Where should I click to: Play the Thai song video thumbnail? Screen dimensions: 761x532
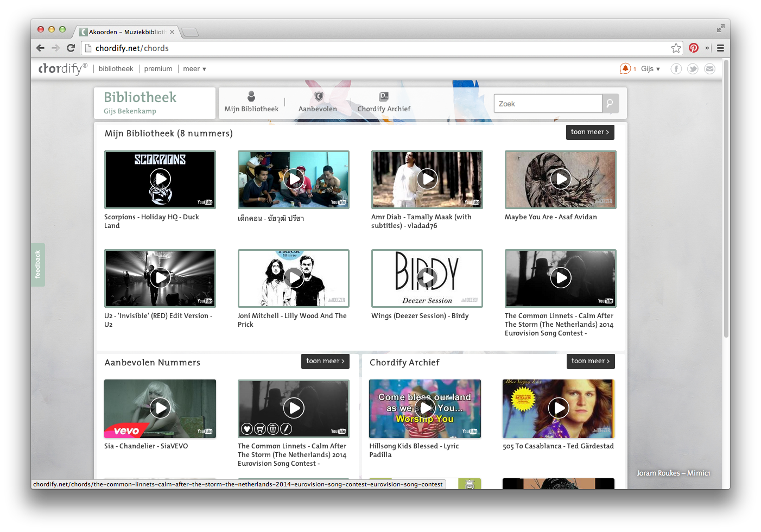click(294, 179)
